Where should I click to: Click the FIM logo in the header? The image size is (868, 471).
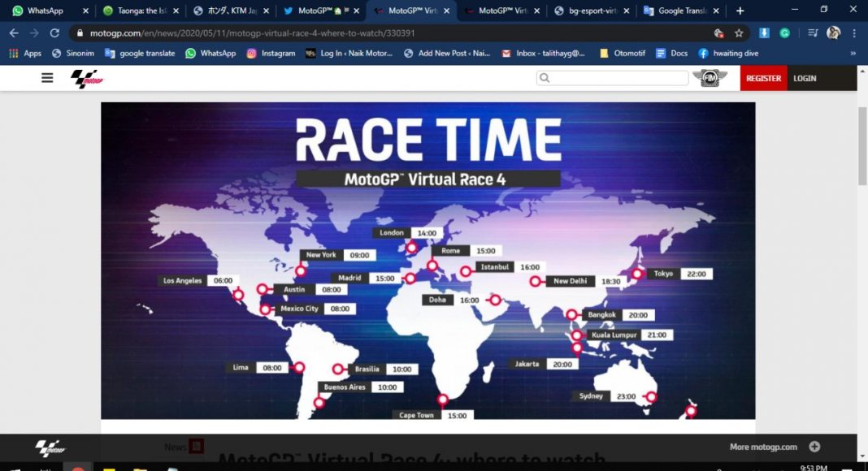pos(709,78)
